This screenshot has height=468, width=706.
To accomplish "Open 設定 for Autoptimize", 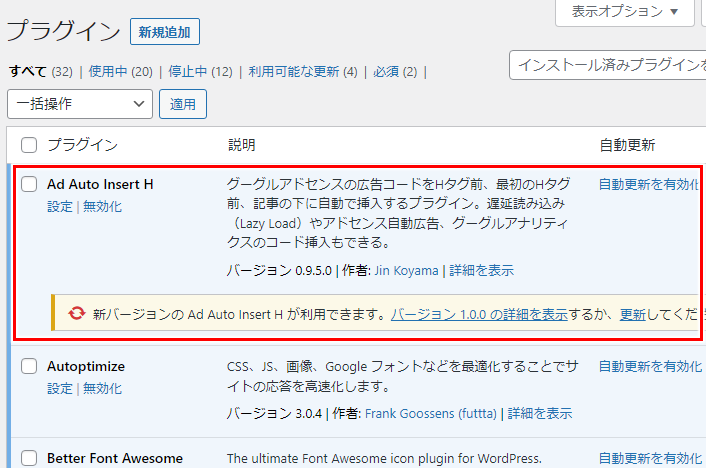I will pyautogui.click(x=60, y=389).
